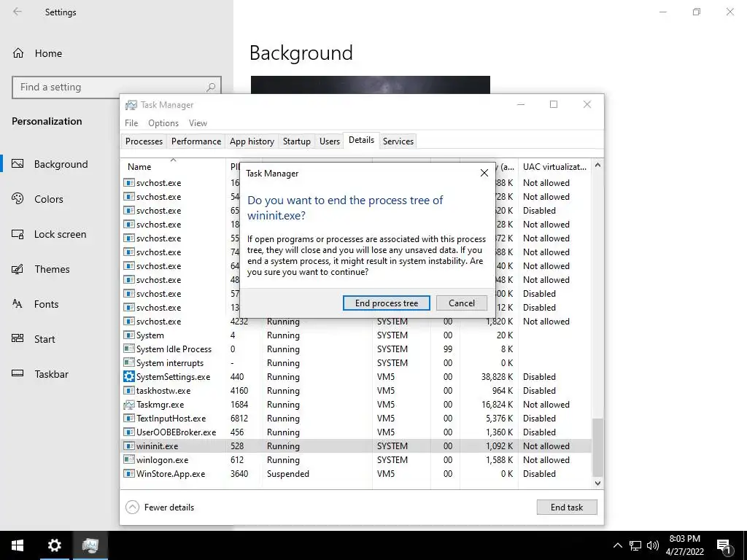Click Task Manager icon on taskbar

click(90, 545)
